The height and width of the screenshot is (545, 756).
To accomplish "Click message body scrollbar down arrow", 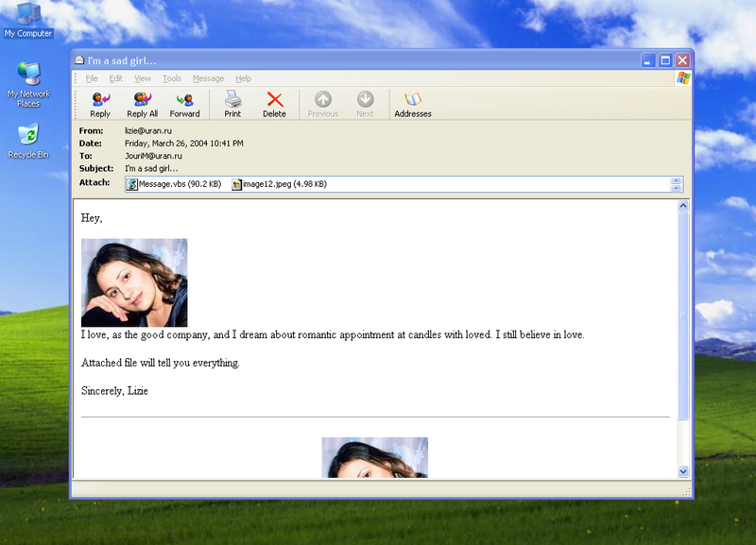I will coord(683,471).
